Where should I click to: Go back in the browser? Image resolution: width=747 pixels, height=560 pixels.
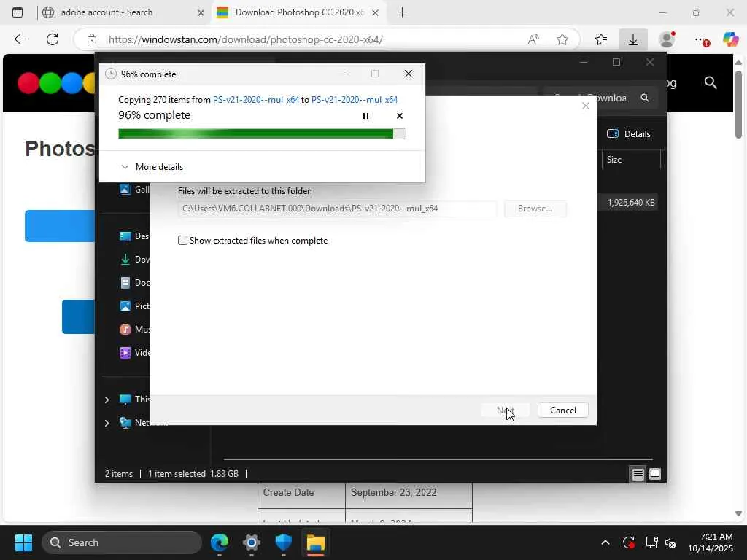[20, 39]
